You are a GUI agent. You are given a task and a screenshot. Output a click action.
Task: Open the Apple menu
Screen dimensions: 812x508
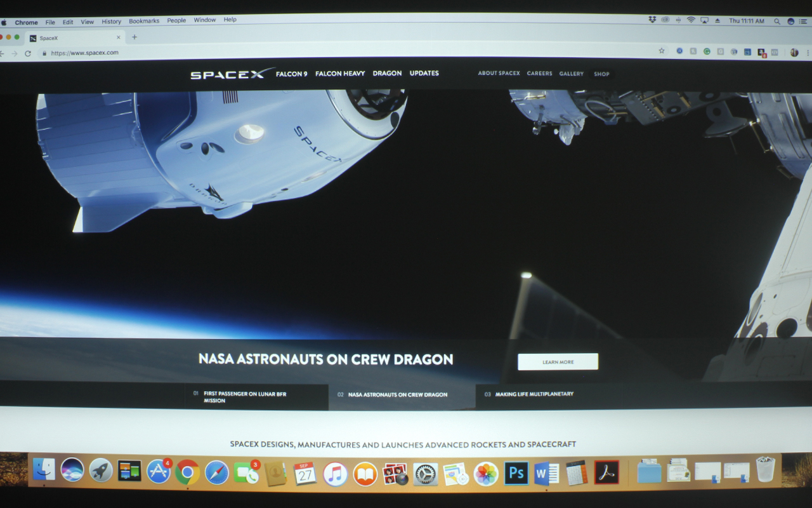tap(3, 22)
